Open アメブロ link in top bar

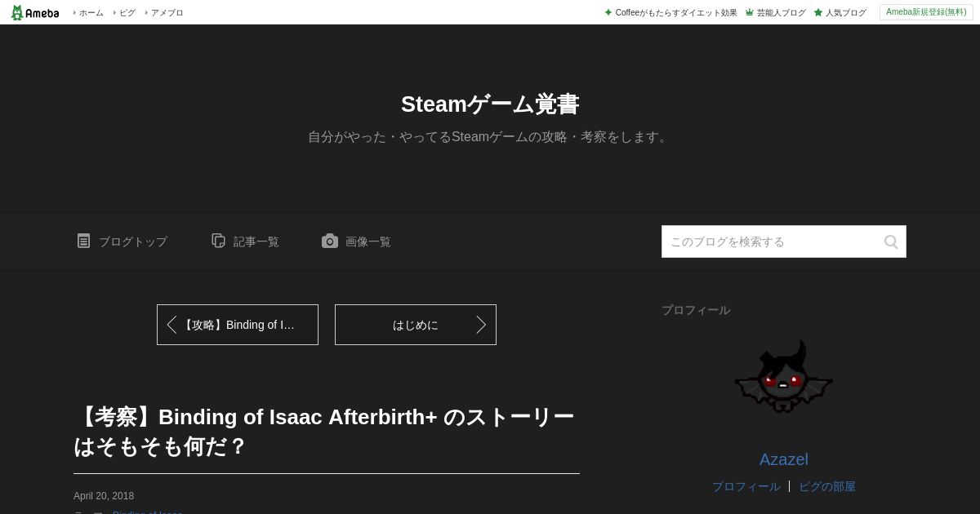click(167, 13)
